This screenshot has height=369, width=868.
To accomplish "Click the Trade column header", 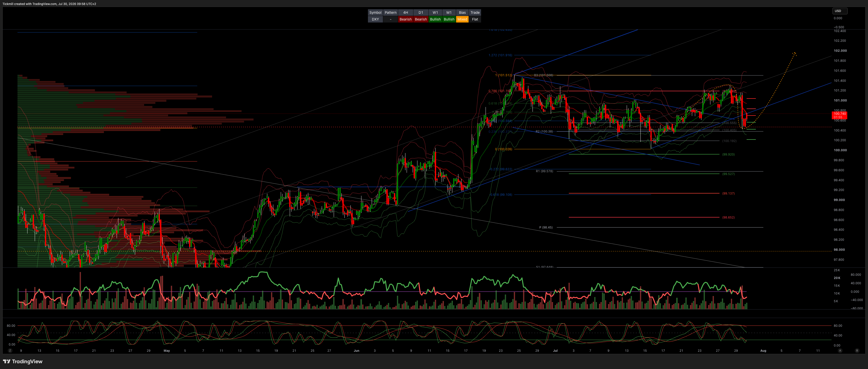I will (475, 12).
